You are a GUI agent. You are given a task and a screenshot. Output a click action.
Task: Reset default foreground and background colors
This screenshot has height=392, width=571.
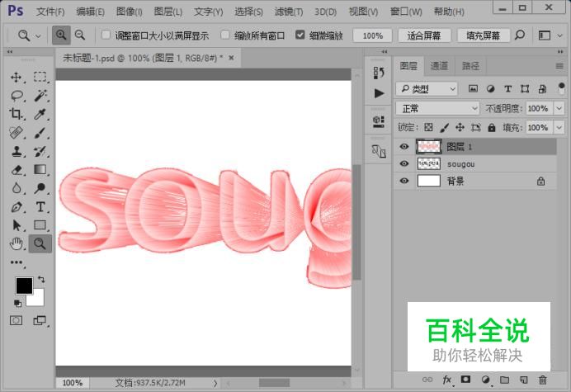coord(17,303)
